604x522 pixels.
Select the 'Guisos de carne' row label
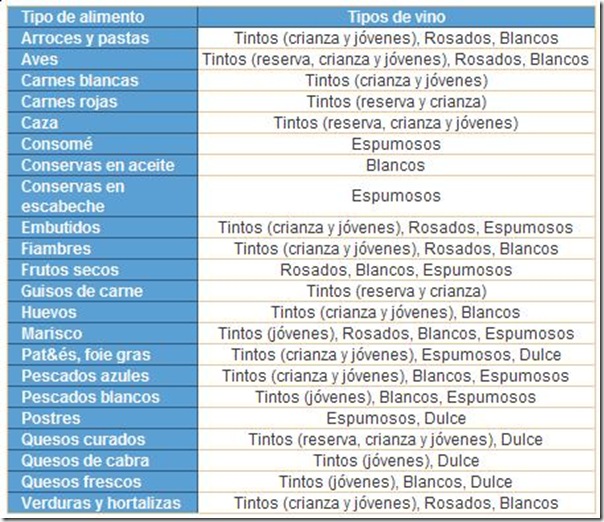[x=82, y=291]
